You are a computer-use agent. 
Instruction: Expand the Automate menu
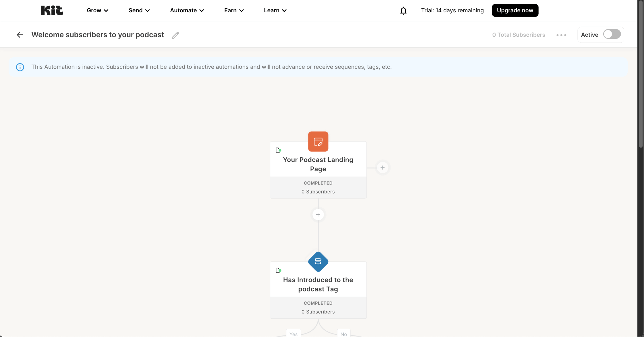tap(187, 10)
